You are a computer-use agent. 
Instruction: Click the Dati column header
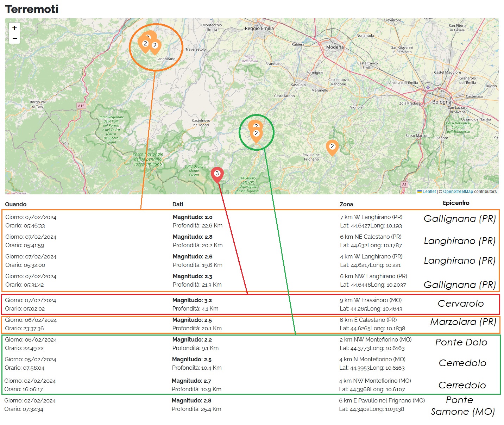coord(178,204)
